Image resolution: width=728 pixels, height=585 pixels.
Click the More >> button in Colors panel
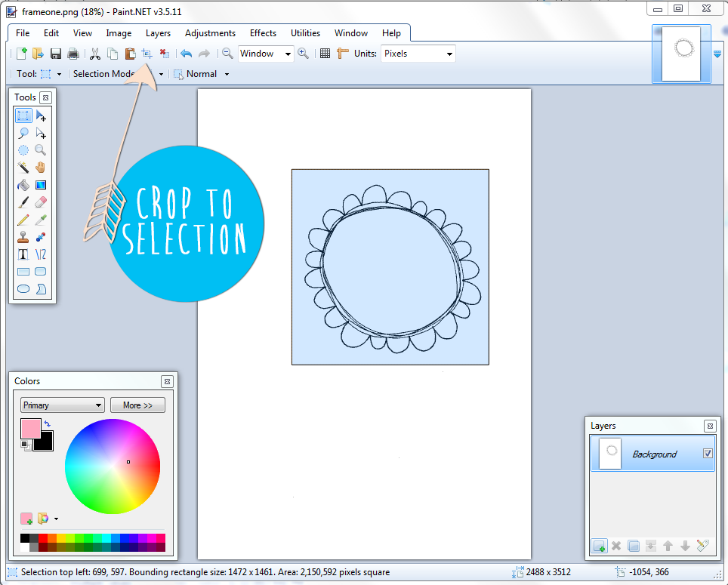(137, 405)
